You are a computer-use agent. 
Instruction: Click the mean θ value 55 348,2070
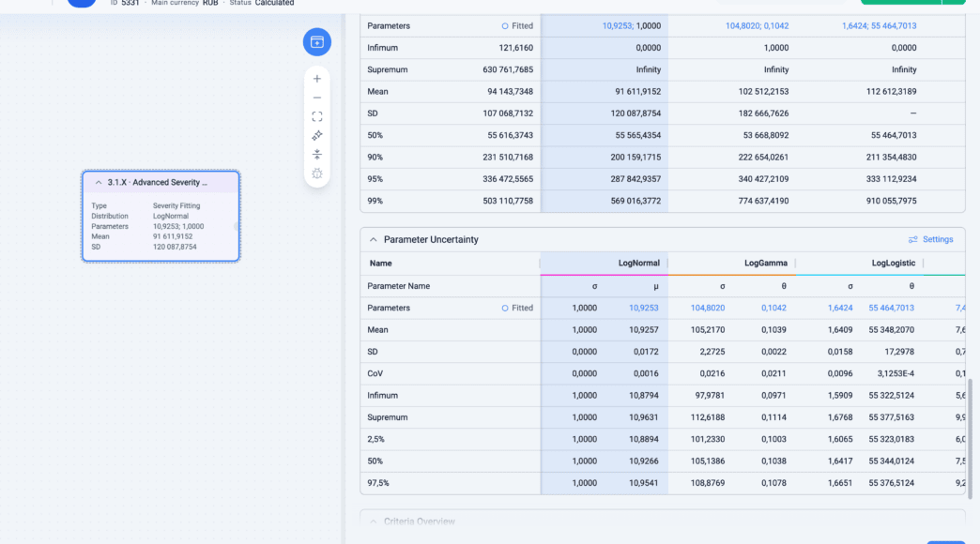(891, 330)
